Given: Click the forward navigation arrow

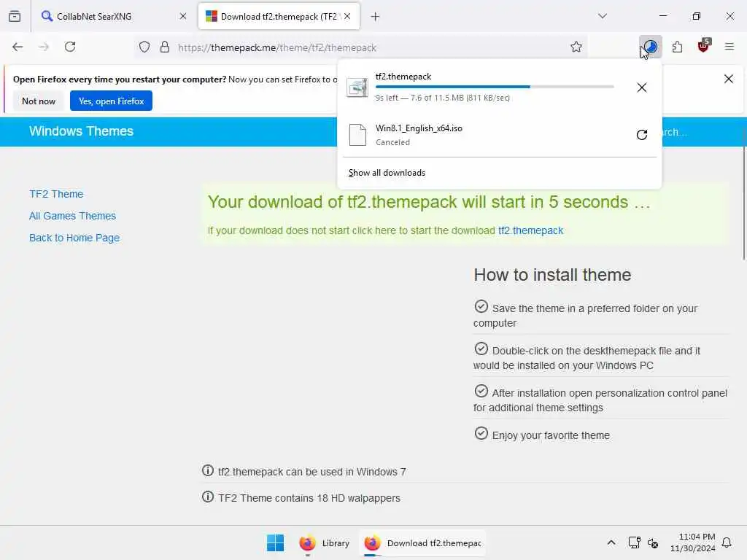Looking at the screenshot, I should [44, 47].
